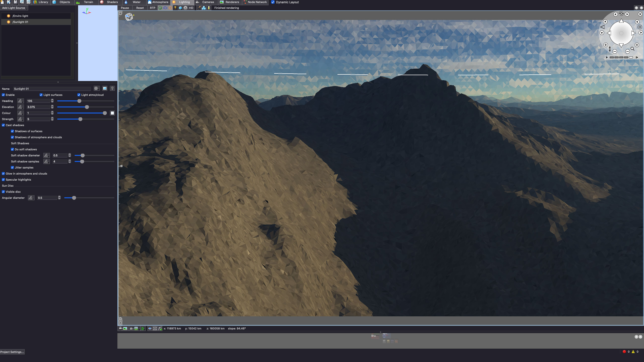Viewport: 644px width, 362px height.
Task: Click the HD preview quality button
Action: point(191,8)
